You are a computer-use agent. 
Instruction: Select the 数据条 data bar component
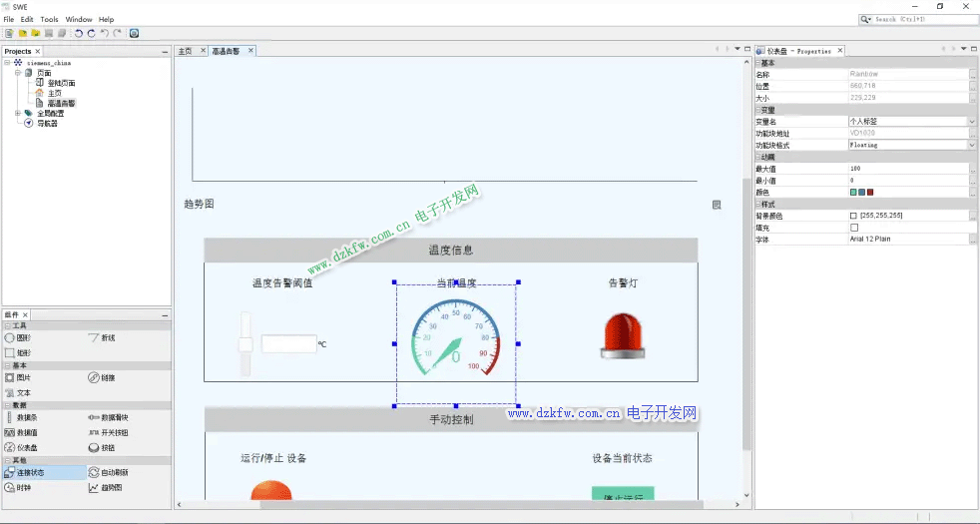coord(27,417)
